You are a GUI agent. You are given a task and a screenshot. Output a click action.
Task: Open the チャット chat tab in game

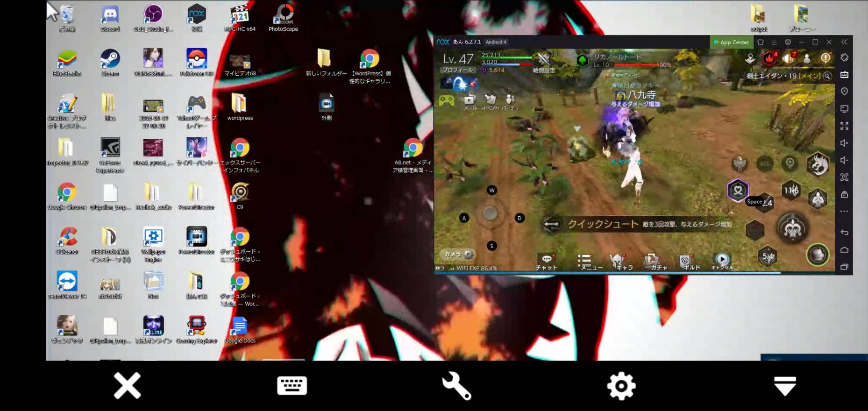point(547,262)
